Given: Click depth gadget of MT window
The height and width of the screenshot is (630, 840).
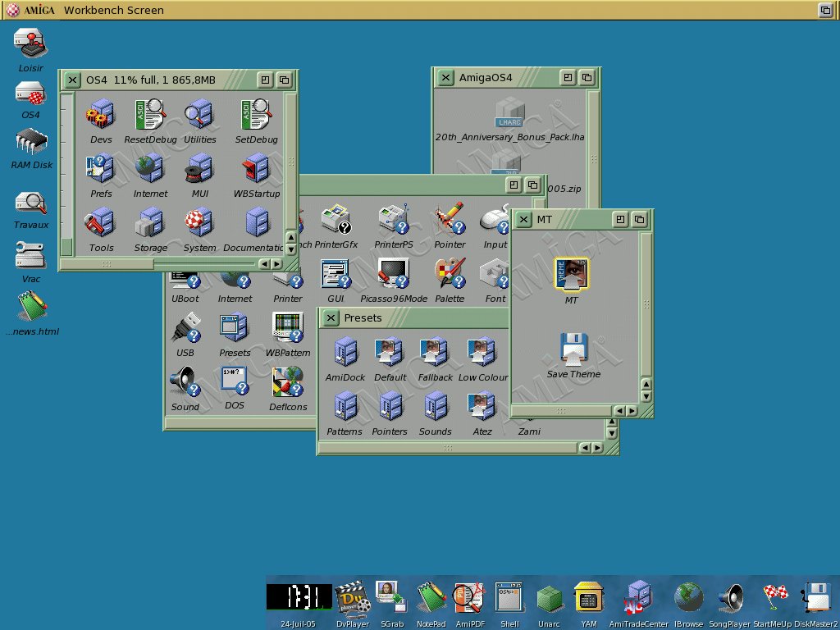Looking at the screenshot, I should click(x=640, y=219).
